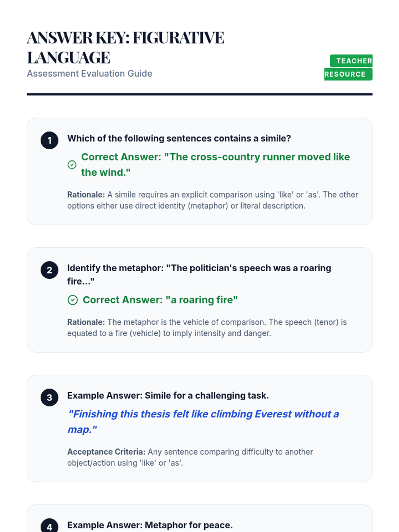The height and width of the screenshot is (532, 399).
Task: Click the Acceptance Criteria text in card three
Action: pyautogui.click(x=190, y=457)
